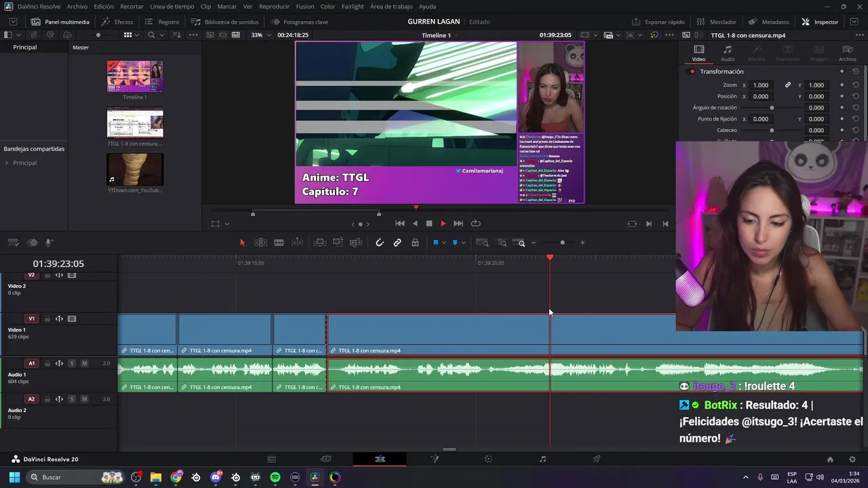Open the Área de trabajo menu

pos(391,6)
